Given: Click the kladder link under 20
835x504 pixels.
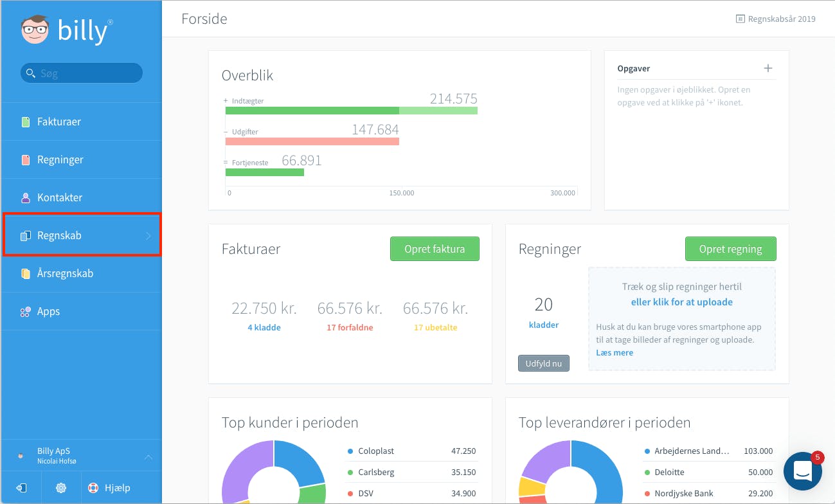Looking at the screenshot, I should (544, 325).
